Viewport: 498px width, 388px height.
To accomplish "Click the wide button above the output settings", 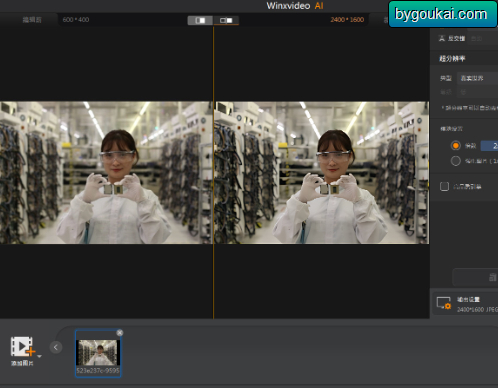I will (x=475, y=277).
